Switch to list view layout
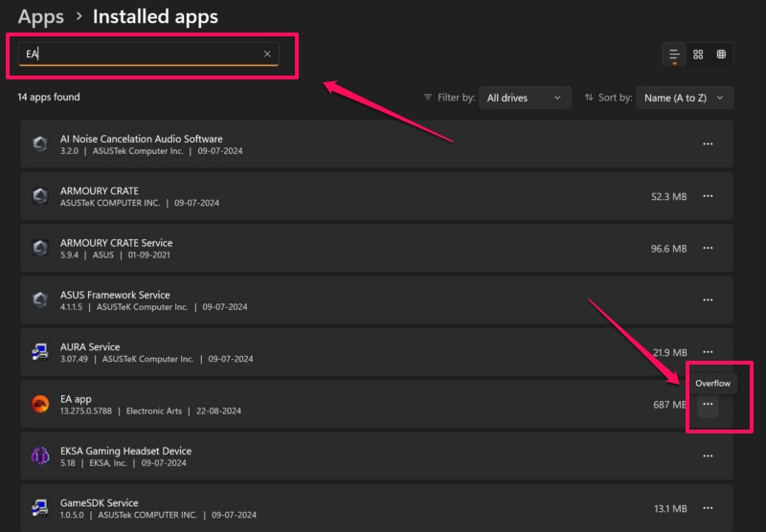The width and height of the screenshot is (766, 532). (674, 55)
